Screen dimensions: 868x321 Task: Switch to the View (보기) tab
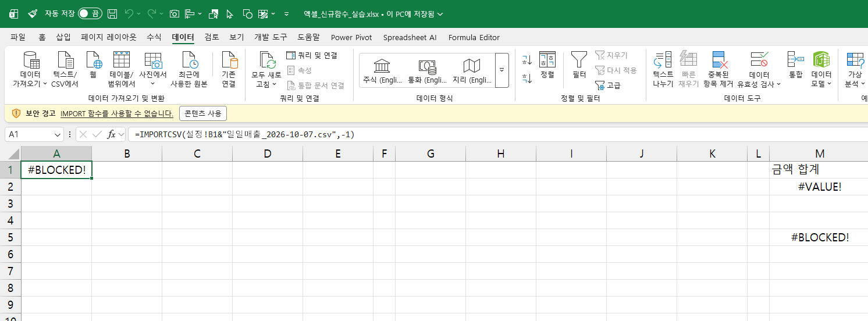tap(237, 37)
